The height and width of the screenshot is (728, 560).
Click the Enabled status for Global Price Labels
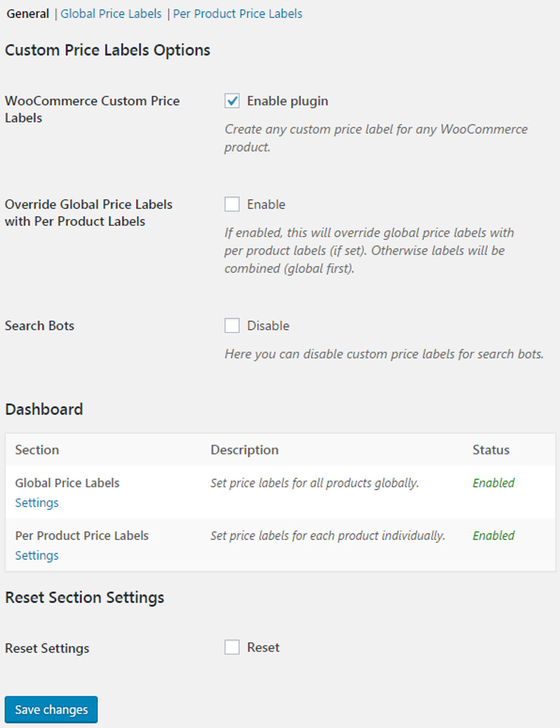pos(493,483)
